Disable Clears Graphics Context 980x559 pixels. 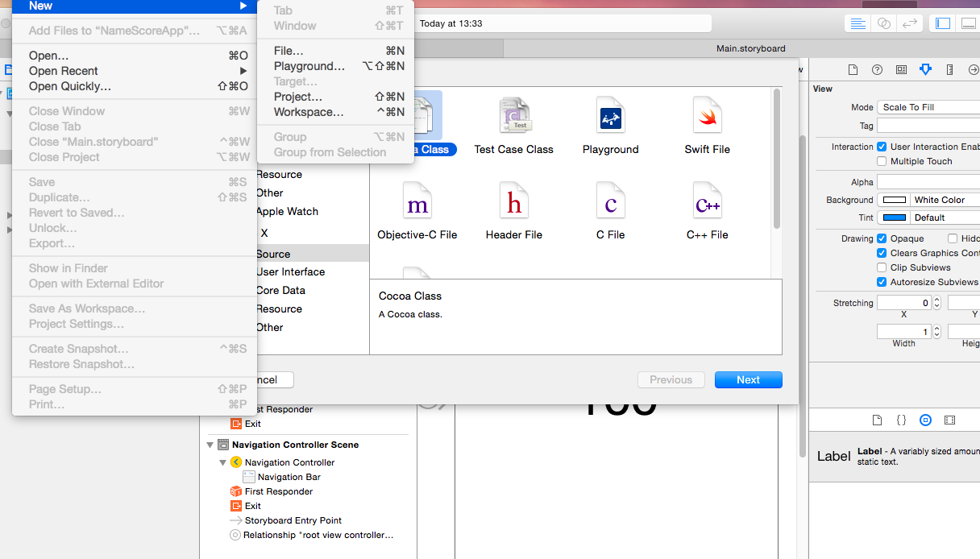(x=881, y=252)
